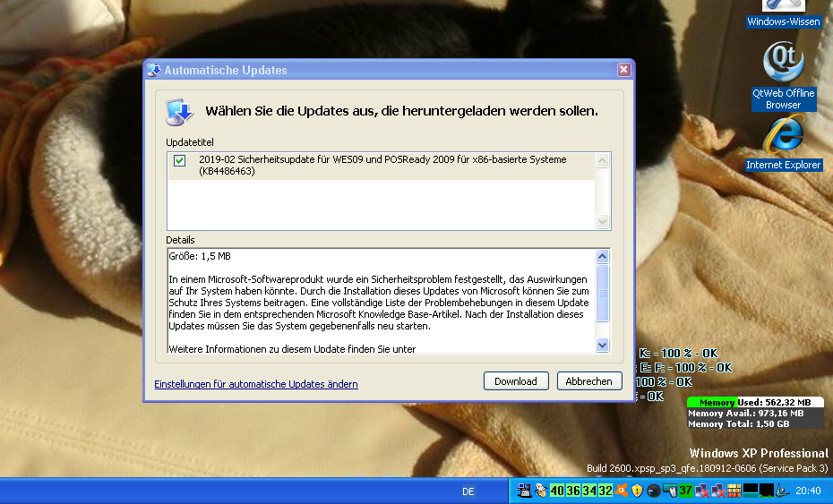The height and width of the screenshot is (504, 833).
Task: Click the green 37 tray icon
Action: point(686,491)
